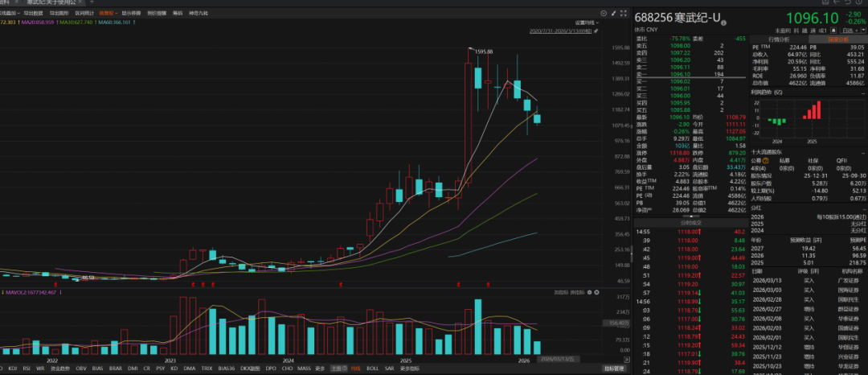Click the pin icon beside the date range

click(x=596, y=31)
